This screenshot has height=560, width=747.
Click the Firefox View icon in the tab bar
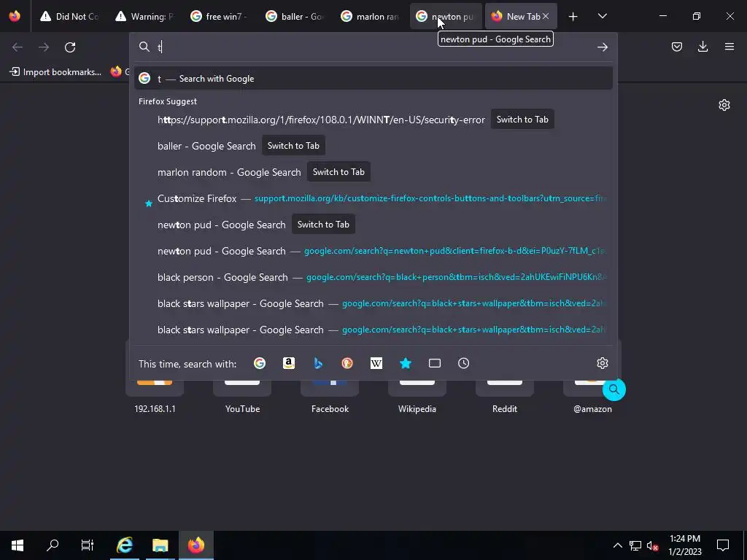tap(15, 16)
